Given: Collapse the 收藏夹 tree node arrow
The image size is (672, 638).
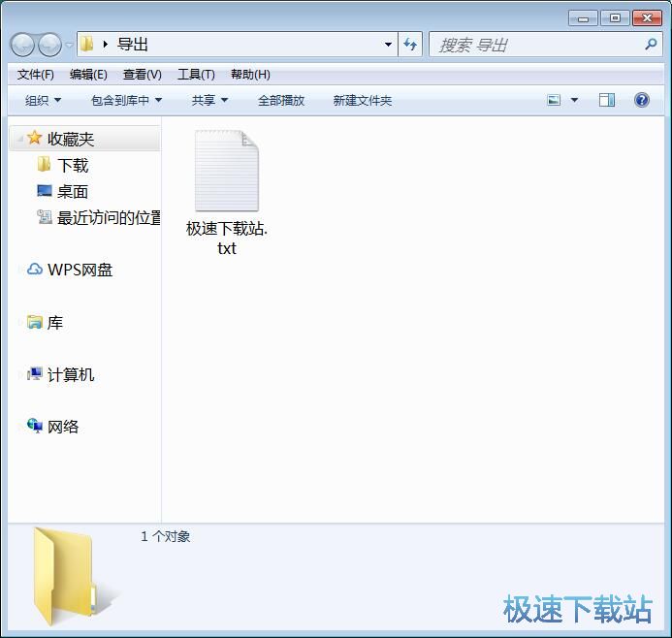Looking at the screenshot, I should (x=19, y=139).
